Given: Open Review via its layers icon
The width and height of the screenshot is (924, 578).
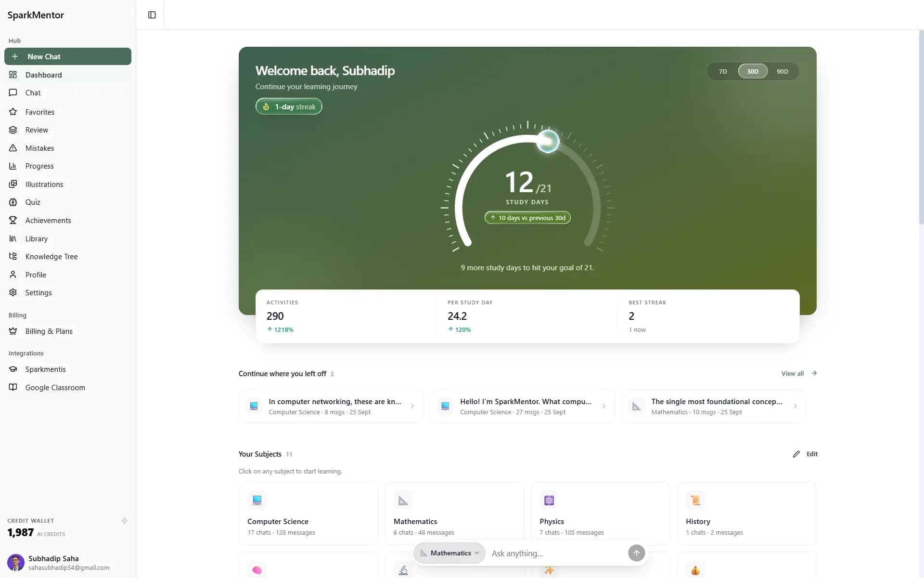Looking at the screenshot, I should click(x=13, y=130).
